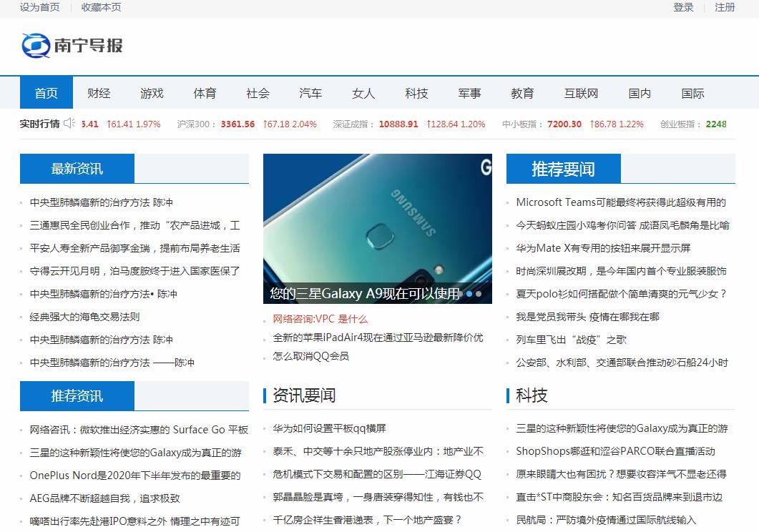
Task: Select the 互联网 navigation tab
Action: (x=582, y=93)
